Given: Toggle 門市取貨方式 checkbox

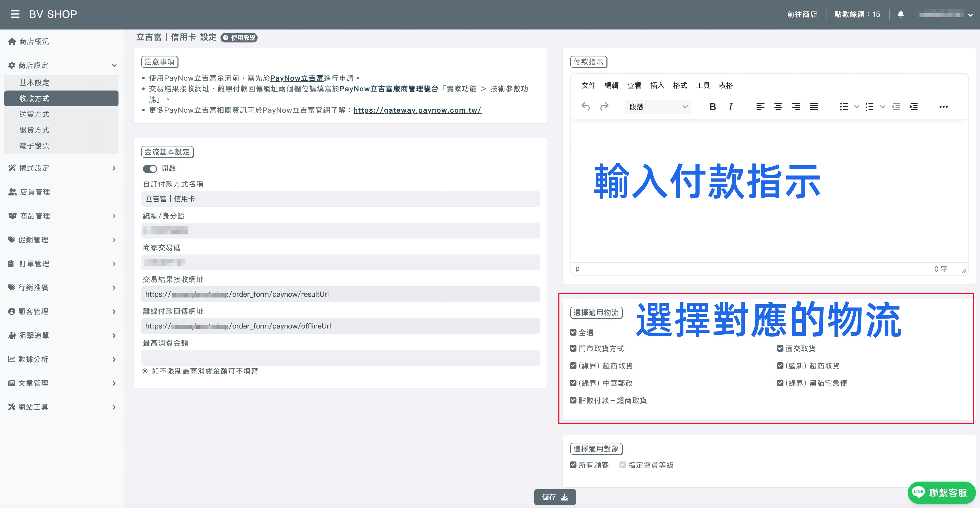Looking at the screenshot, I should click(573, 348).
